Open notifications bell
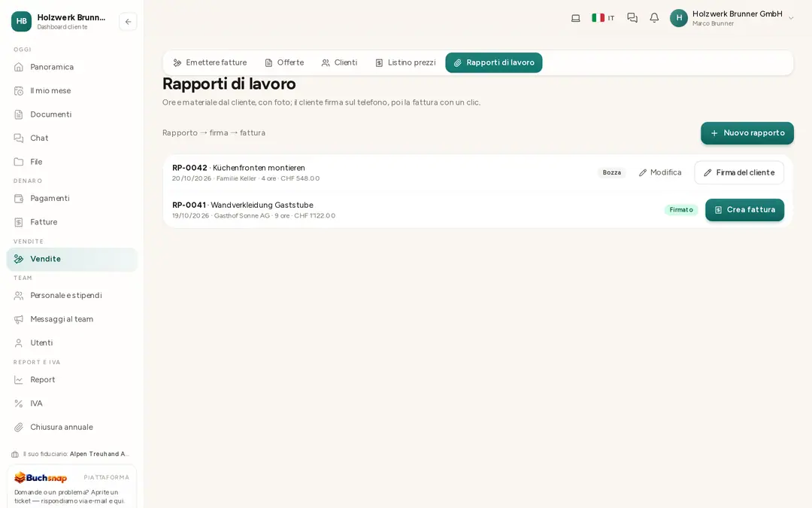Image resolution: width=812 pixels, height=508 pixels. pyautogui.click(x=655, y=18)
